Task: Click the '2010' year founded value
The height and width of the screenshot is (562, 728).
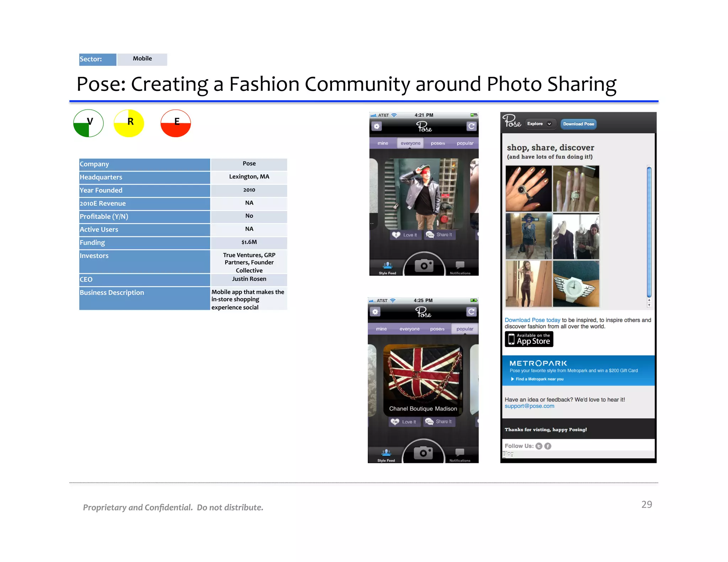Action: pyautogui.click(x=249, y=190)
